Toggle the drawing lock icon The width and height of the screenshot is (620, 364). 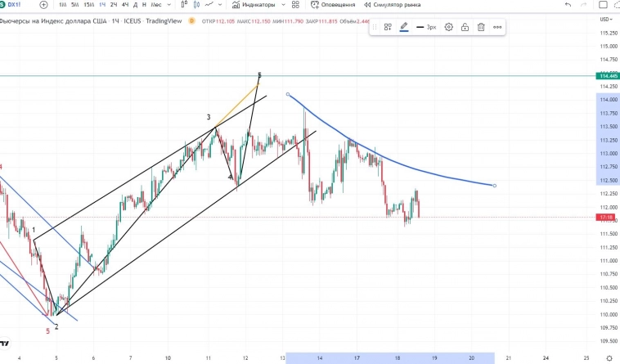coord(465,27)
